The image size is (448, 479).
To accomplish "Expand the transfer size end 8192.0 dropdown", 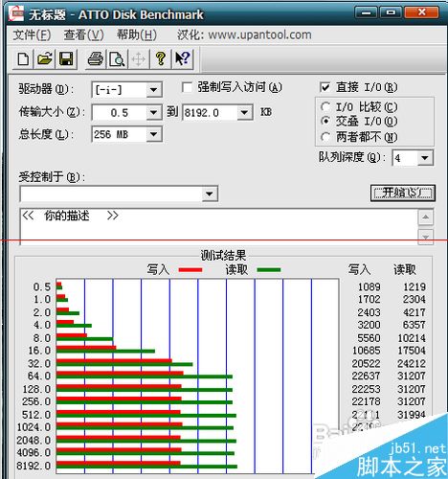I will pyautogui.click(x=245, y=112).
